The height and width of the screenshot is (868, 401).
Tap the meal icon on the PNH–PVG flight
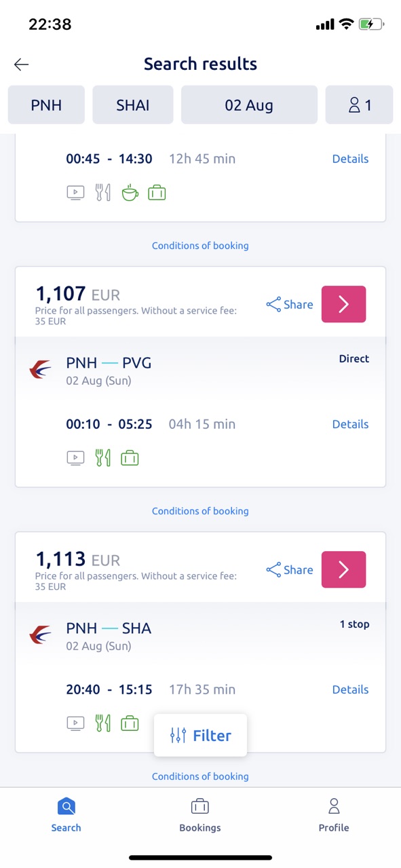click(x=102, y=458)
